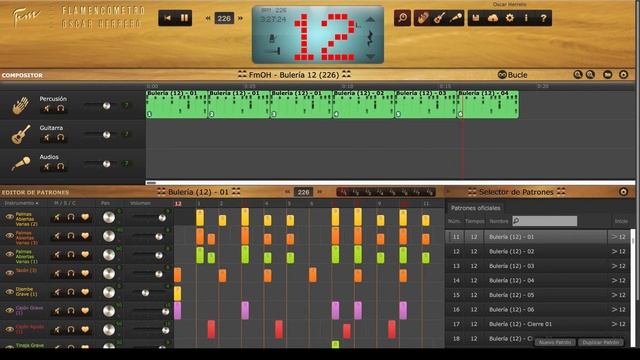Select pattern row Bulería (12) - Cierre 01
640x360 pixels.
(x=538, y=324)
